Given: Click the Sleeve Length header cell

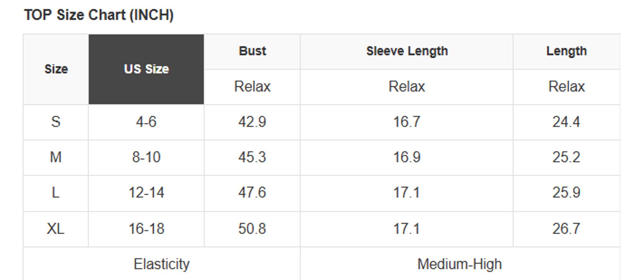Looking at the screenshot, I should point(407,52).
